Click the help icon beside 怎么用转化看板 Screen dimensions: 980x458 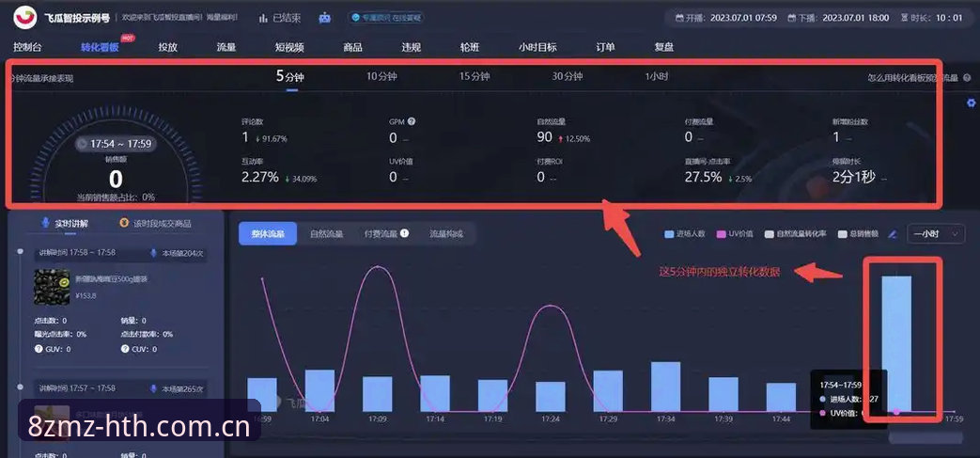[967, 78]
